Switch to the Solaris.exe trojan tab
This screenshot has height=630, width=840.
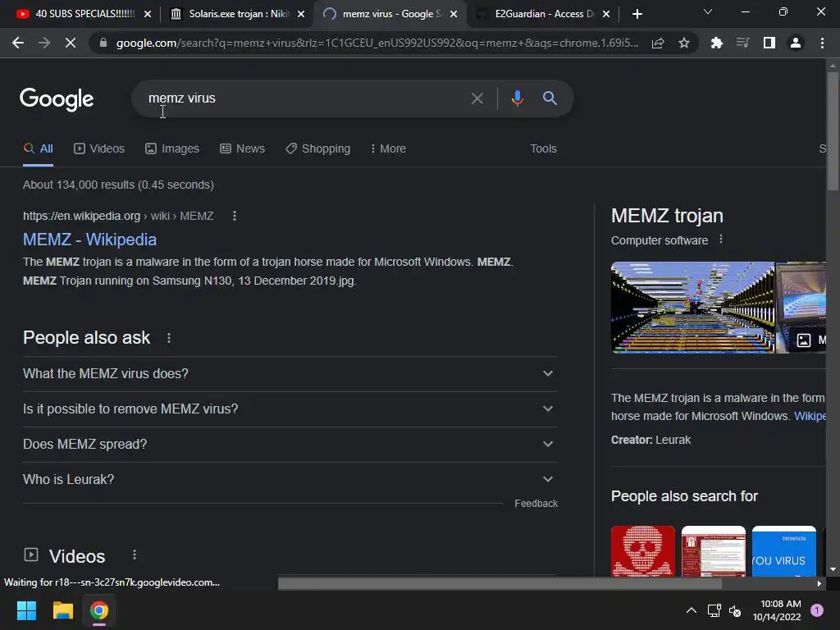tap(237, 14)
